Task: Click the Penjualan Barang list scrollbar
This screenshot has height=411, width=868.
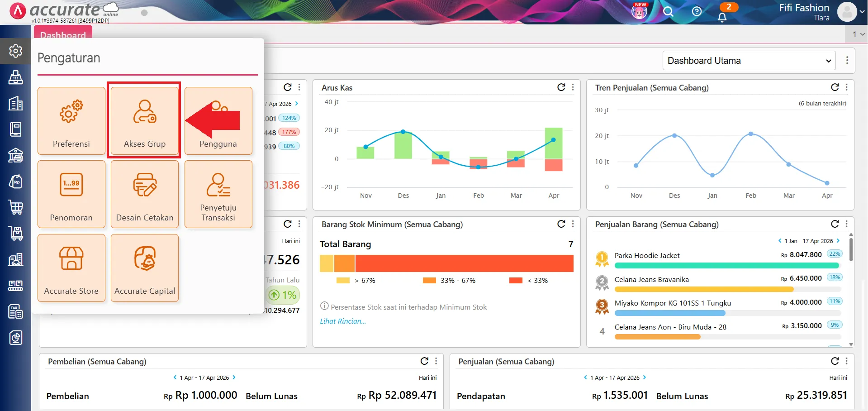Action: [851, 249]
